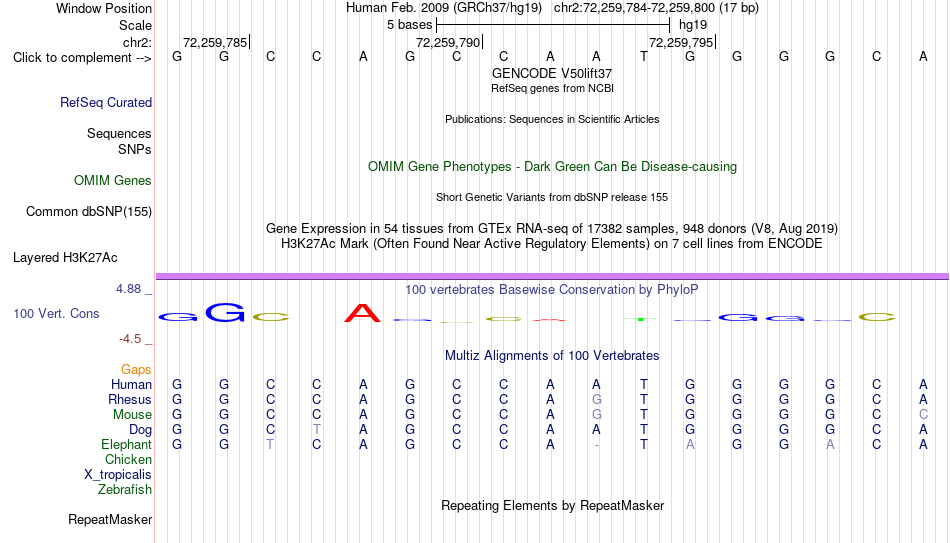
Task: Click 'Publications: Sequences in Scientific Articles' title
Action: 552,119
